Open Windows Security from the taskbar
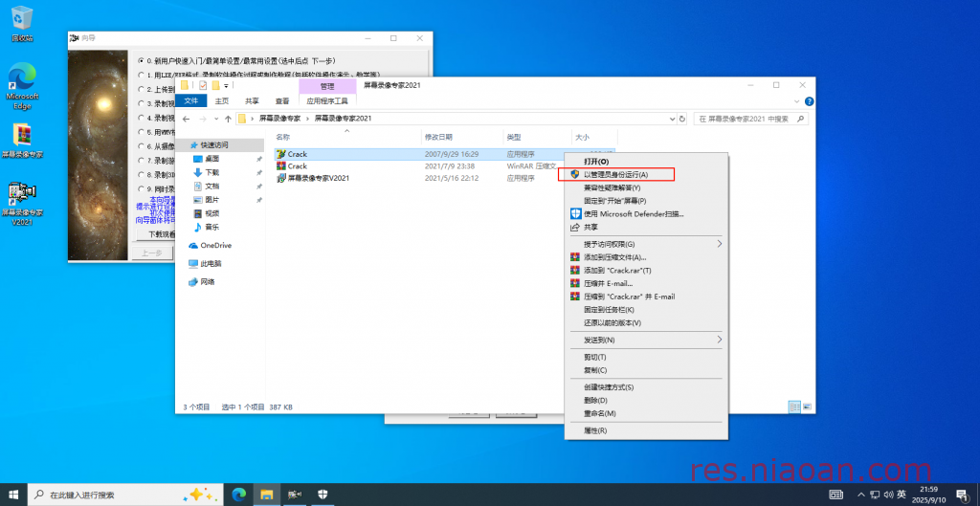 tap(323, 495)
